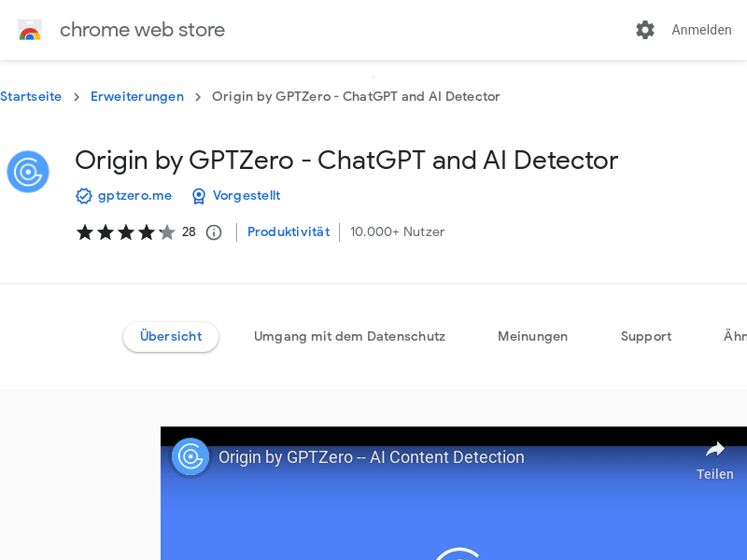Click the Origin by GPTZero extension logo
Viewport: 747px width, 560px height.
[x=28, y=172]
